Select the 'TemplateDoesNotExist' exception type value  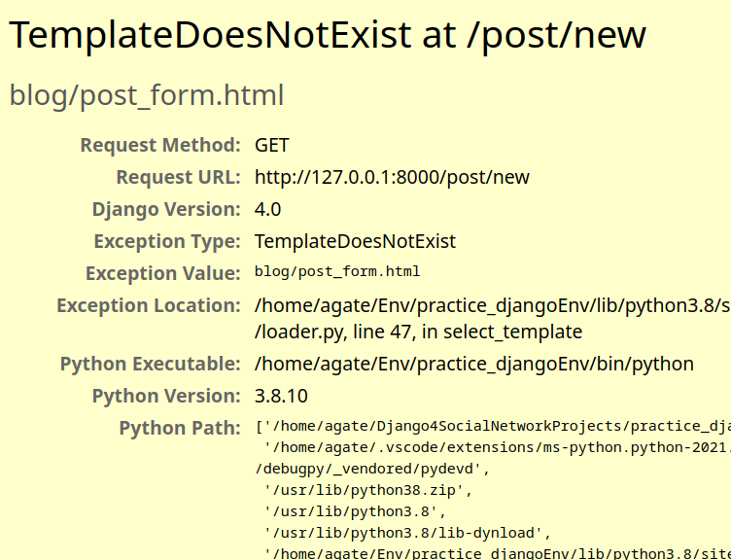tap(355, 241)
